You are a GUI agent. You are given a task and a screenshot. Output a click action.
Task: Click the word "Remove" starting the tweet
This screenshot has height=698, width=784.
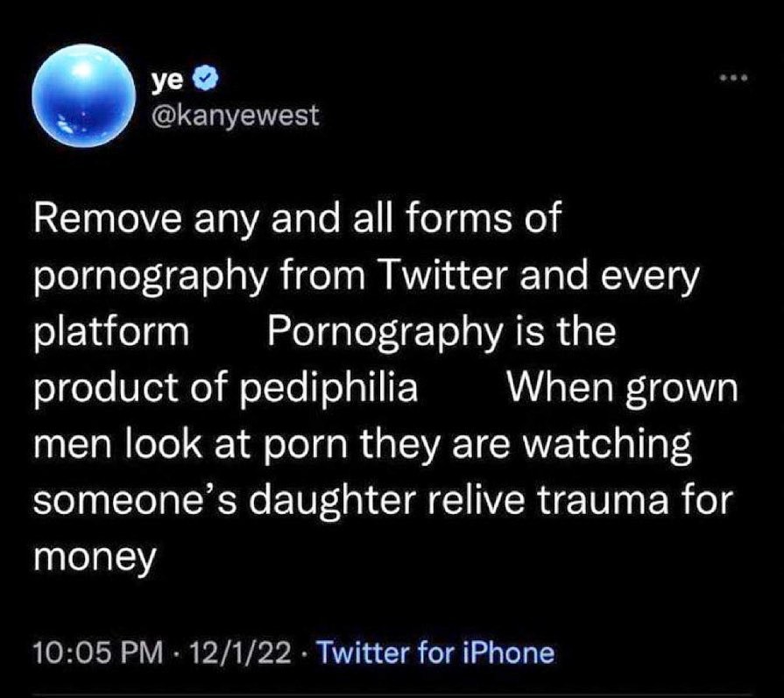tap(108, 217)
